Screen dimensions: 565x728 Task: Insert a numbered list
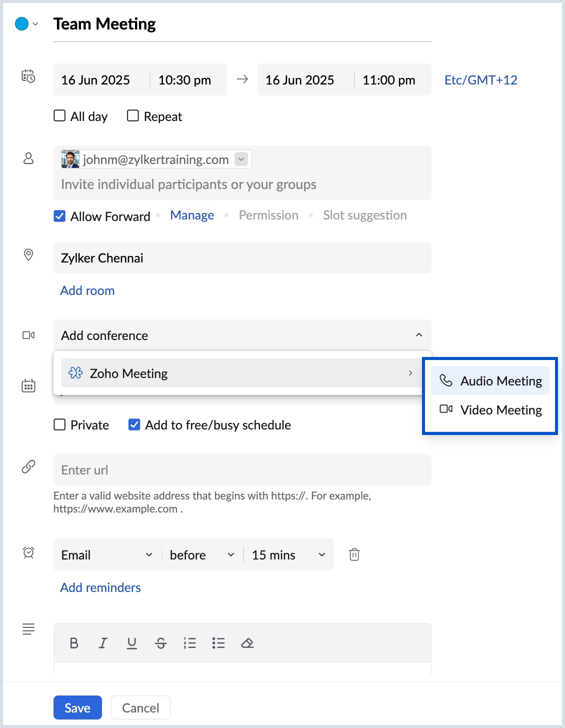[190, 643]
